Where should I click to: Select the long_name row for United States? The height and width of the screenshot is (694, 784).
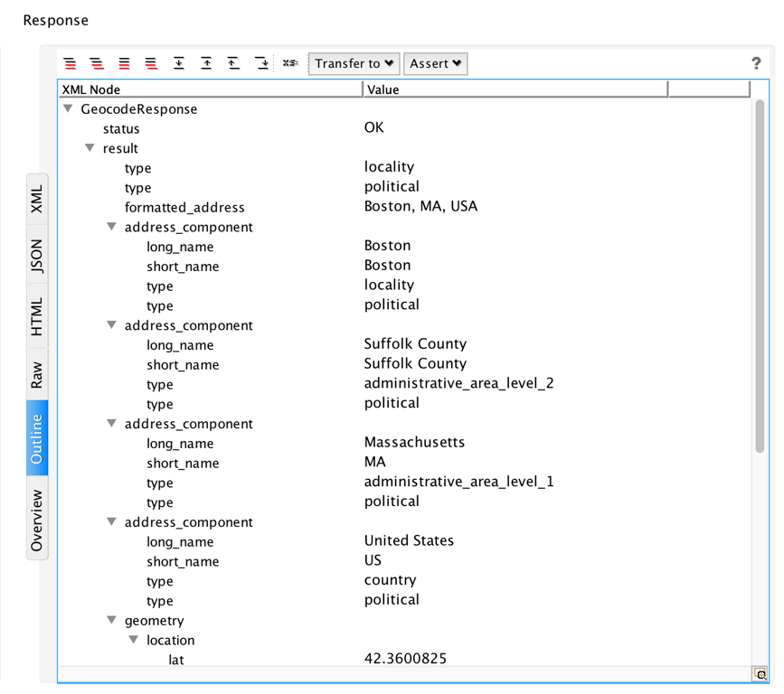click(x=404, y=541)
